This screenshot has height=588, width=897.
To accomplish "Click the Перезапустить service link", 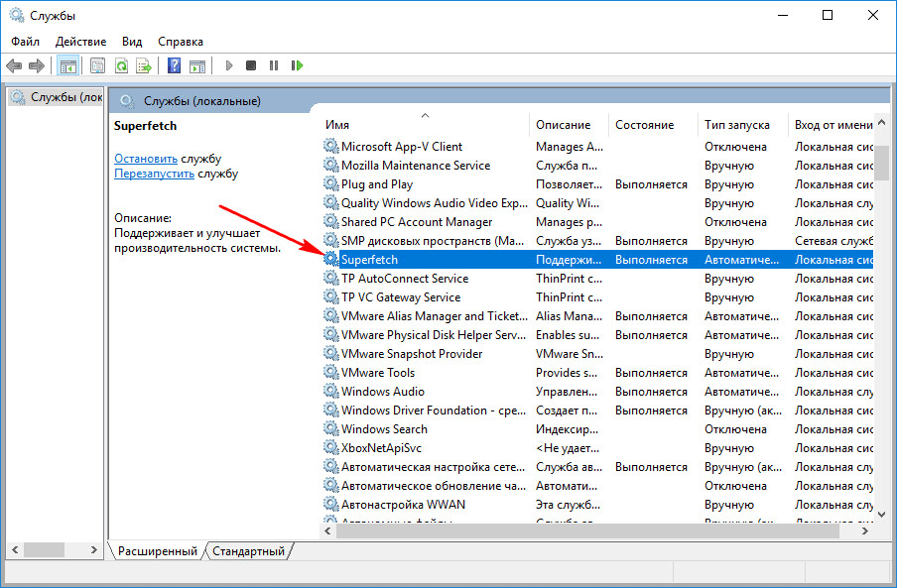I will coord(154,174).
